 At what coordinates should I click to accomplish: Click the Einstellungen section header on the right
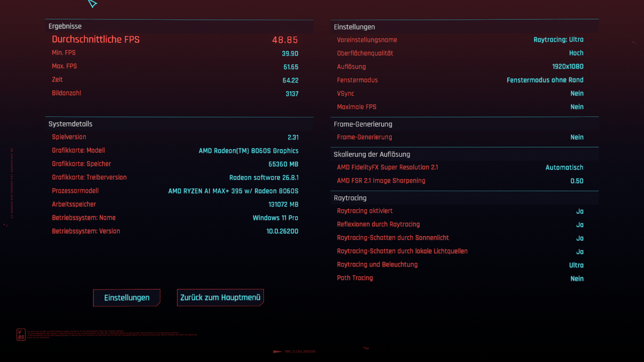coord(354,27)
